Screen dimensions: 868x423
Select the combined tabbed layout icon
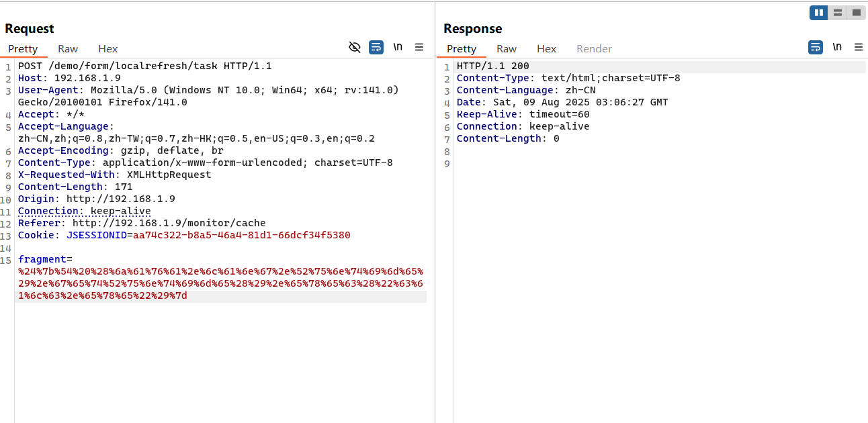(856, 12)
